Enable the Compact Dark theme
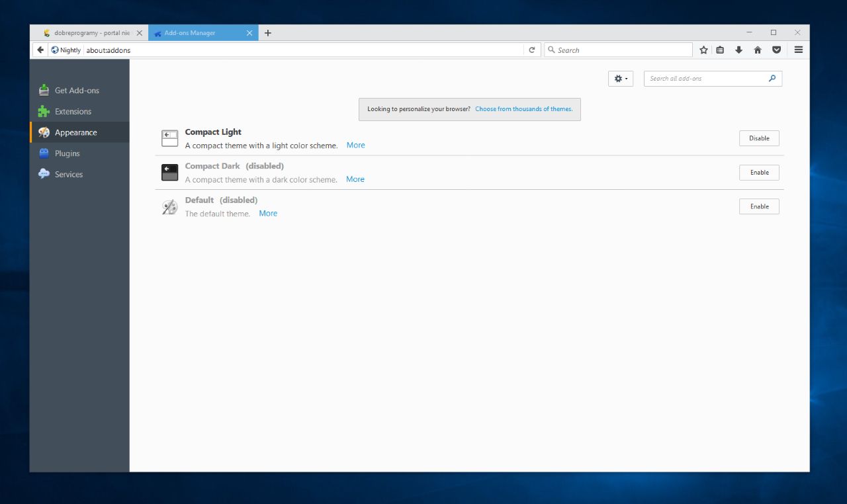 coord(759,173)
